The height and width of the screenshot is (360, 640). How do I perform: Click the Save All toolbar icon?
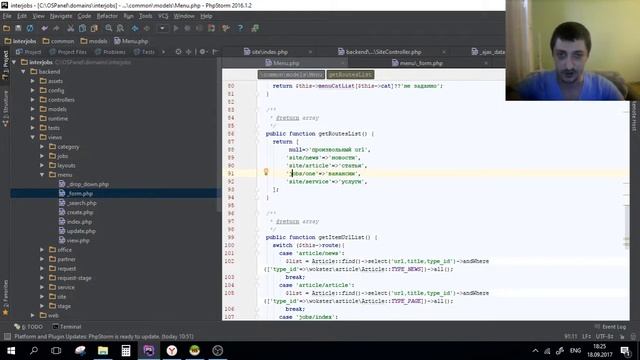(18, 28)
